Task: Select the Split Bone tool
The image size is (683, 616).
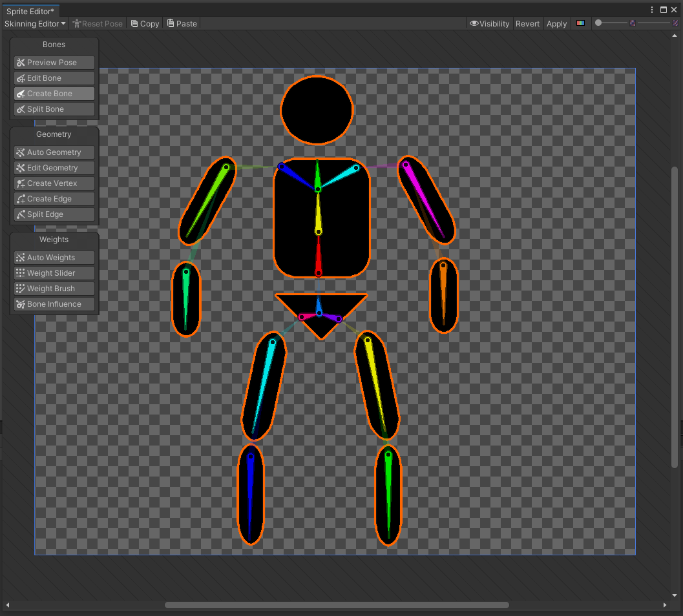Action: [x=54, y=108]
